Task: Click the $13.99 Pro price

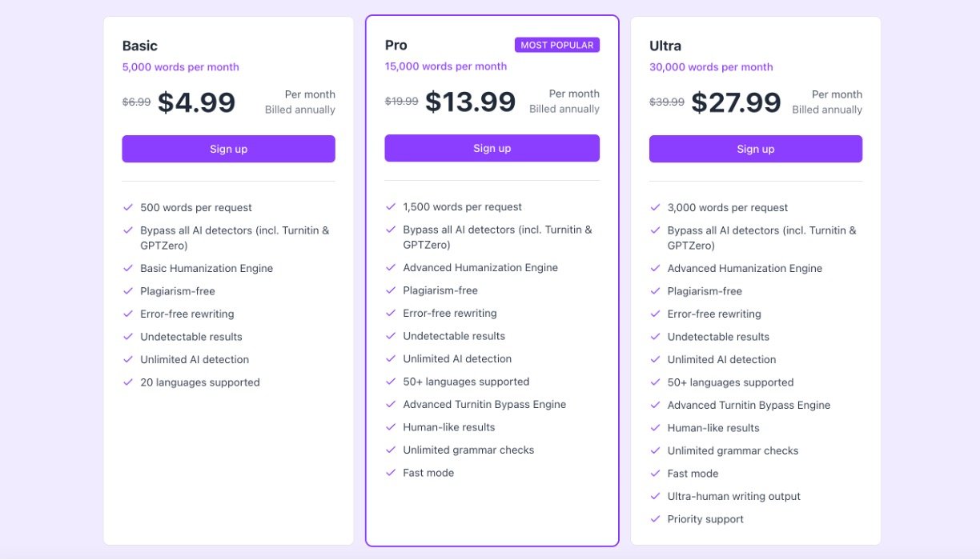Action: click(470, 102)
